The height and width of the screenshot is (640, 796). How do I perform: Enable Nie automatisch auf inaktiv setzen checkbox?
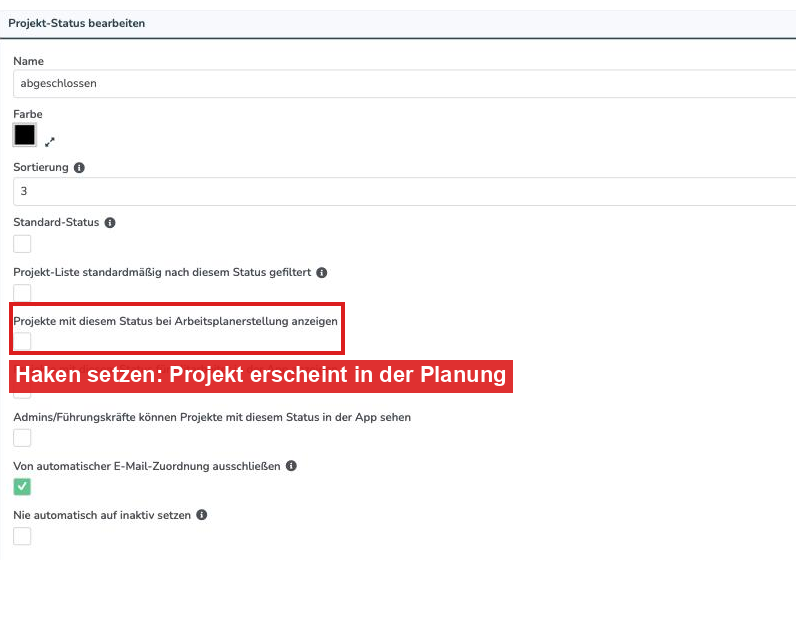click(22, 536)
